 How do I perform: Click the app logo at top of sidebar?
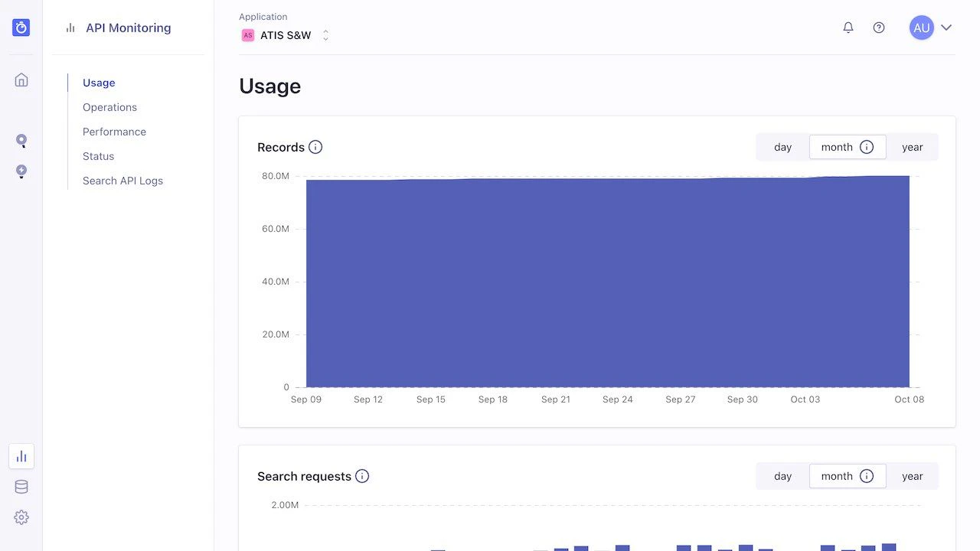point(21,27)
